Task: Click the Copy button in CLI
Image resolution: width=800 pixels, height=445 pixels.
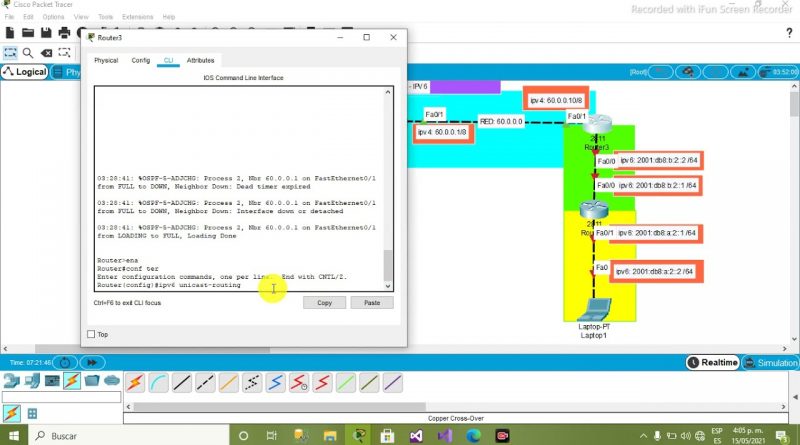Action: 324,303
